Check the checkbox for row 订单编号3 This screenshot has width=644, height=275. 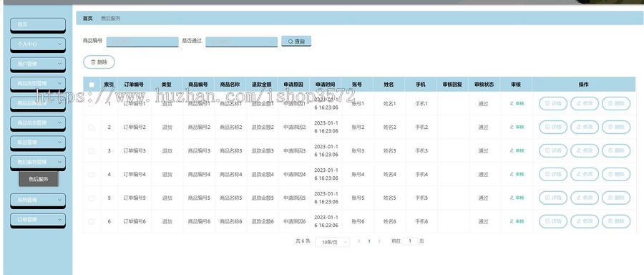[91, 151]
